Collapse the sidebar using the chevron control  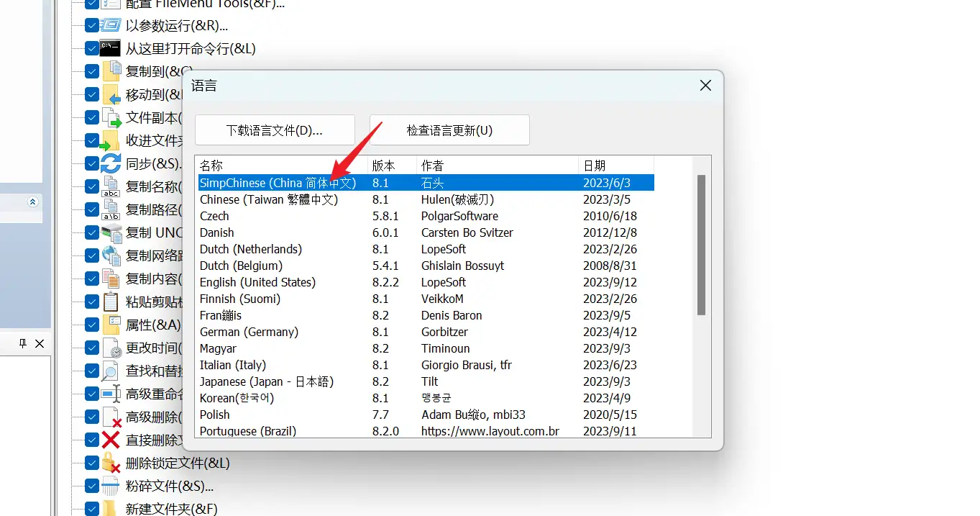tap(32, 202)
